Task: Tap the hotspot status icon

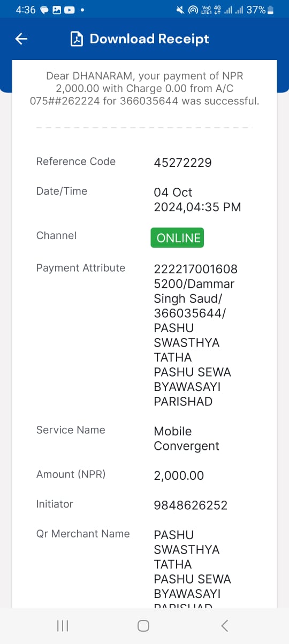Action: click(x=193, y=10)
